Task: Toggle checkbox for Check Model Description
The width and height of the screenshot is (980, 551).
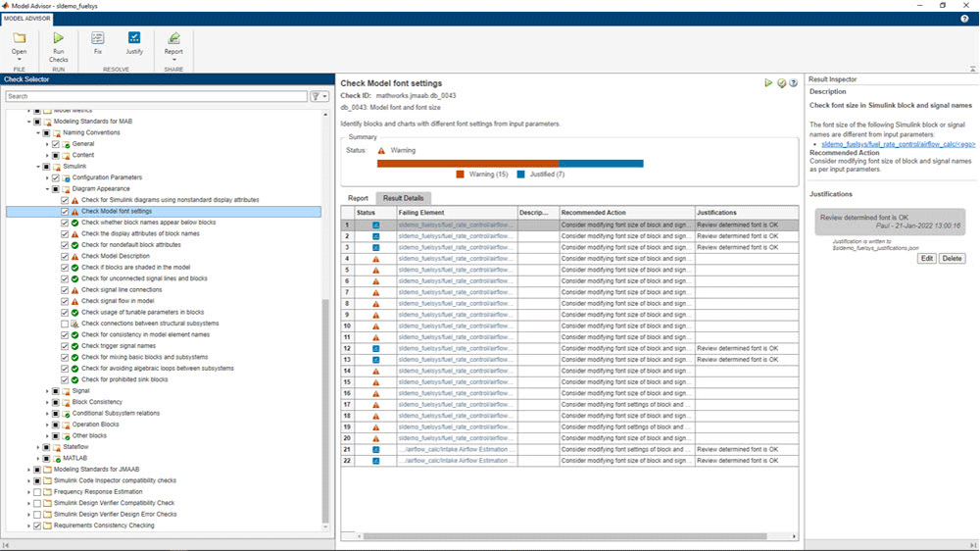Action: coord(66,256)
